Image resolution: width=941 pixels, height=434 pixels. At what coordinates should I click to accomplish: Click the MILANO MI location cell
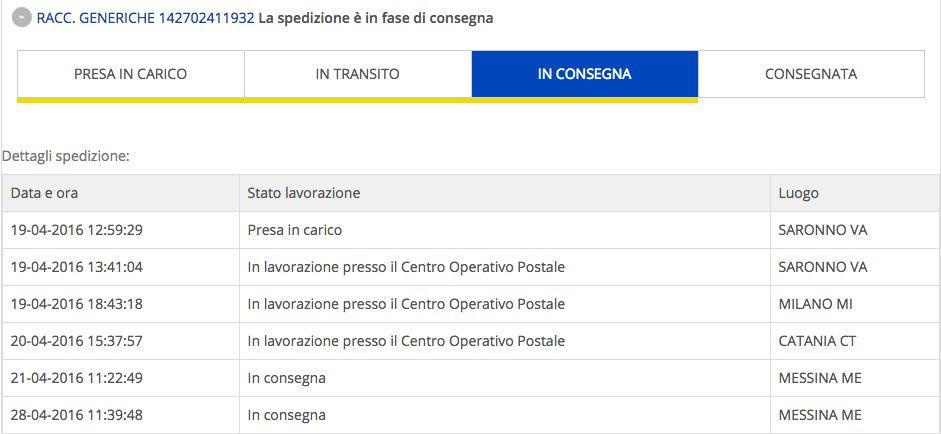(855, 304)
